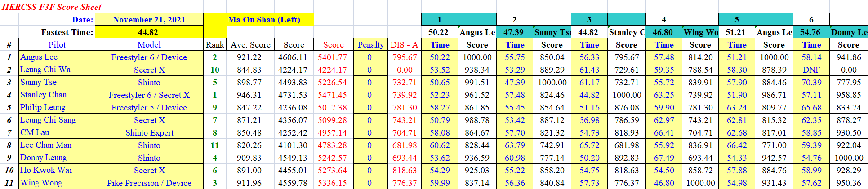Click the 'Ave. Score' column header
The height and width of the screenshot is (189, 868).
click(x=250, y=44)
